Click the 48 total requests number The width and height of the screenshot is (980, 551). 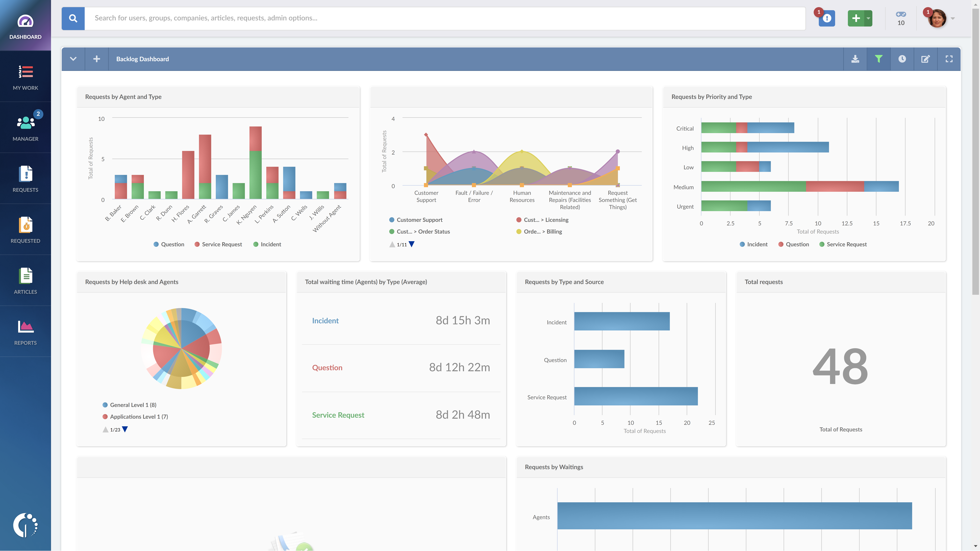(840, 367)
